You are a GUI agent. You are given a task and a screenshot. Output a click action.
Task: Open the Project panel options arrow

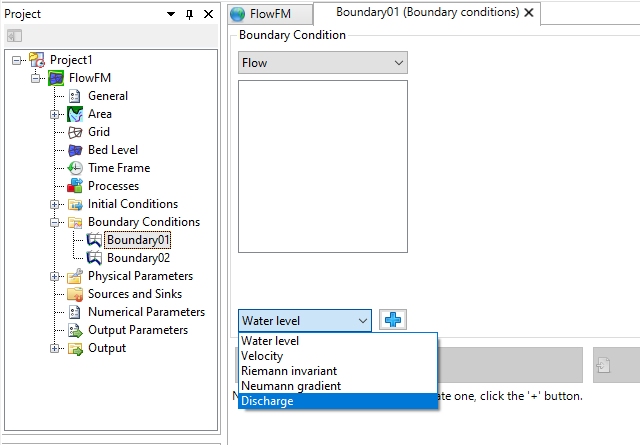coord(171,14)
